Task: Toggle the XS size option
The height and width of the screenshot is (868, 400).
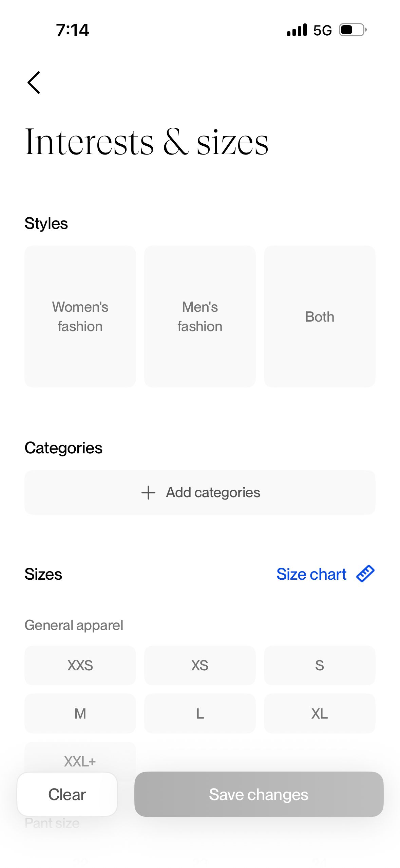Action: [200, 665]
